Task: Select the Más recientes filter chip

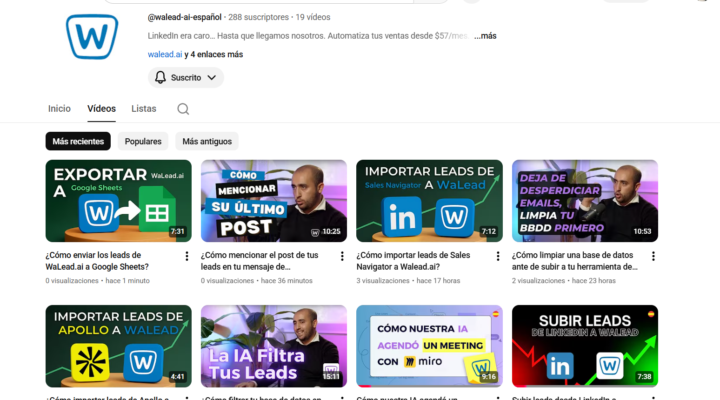Action: tap(78, 141)
